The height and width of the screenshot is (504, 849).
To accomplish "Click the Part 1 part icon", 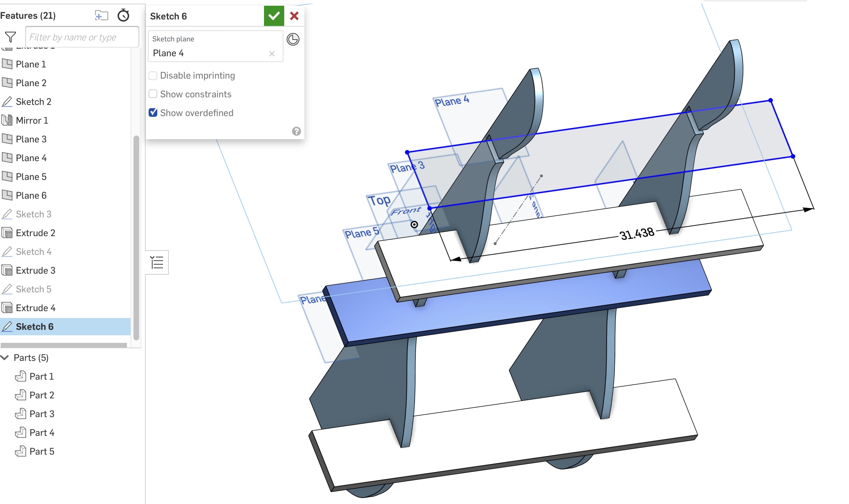I will 21,376.
